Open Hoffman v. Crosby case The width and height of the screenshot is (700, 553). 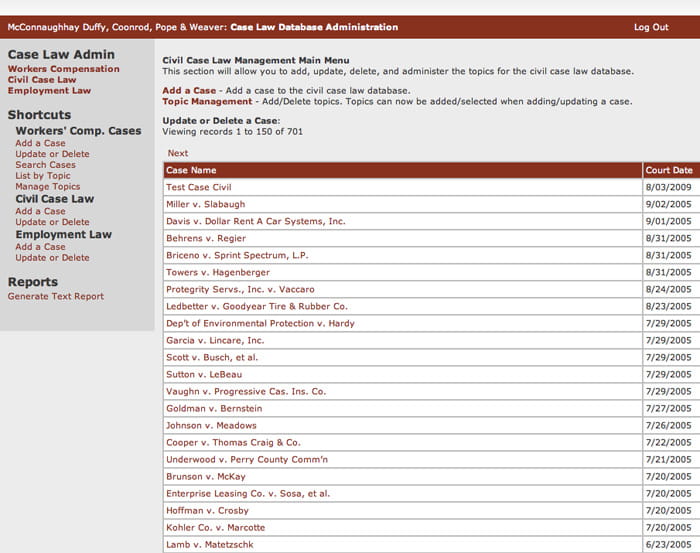point(207,511)
